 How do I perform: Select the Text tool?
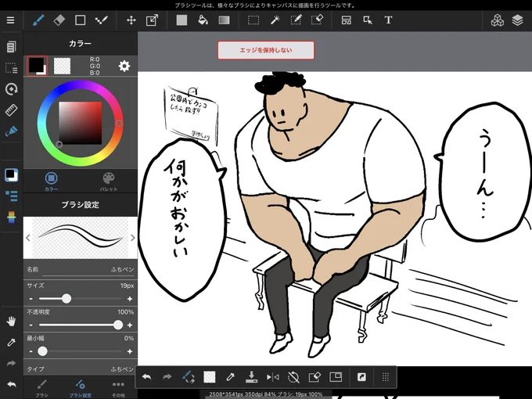(389, 20)
